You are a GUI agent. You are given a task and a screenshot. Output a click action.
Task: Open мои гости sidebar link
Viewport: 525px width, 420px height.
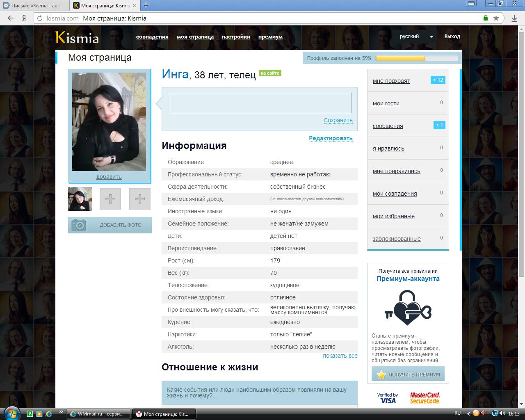[x=386, y=103]
